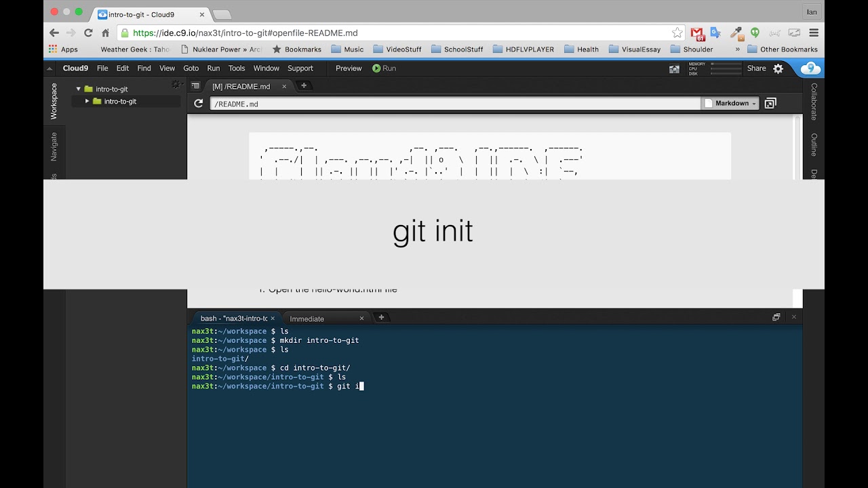Click the /README.md path field
The width and height of the screenshot is (868, 488).
coord(455,104)
